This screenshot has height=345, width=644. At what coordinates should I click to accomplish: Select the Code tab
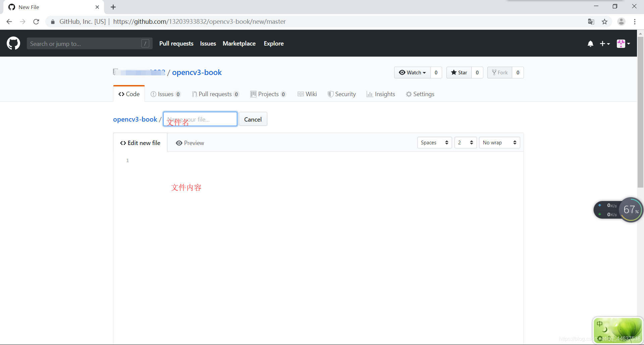pyautogui.click(x=129, y=94)
